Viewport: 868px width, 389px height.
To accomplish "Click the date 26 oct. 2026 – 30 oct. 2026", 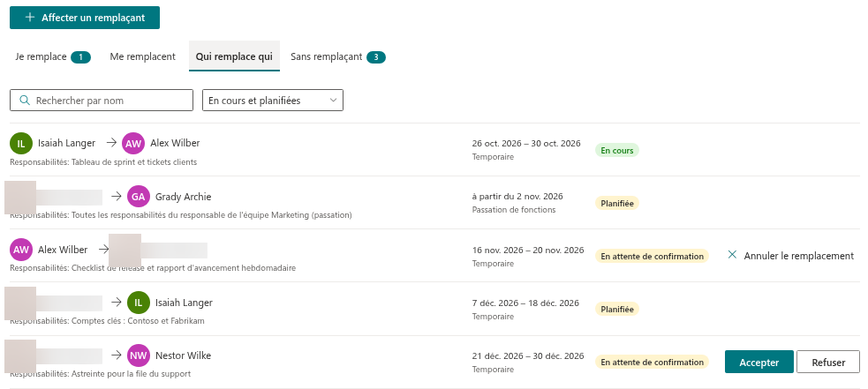I will tap(526, 143).
